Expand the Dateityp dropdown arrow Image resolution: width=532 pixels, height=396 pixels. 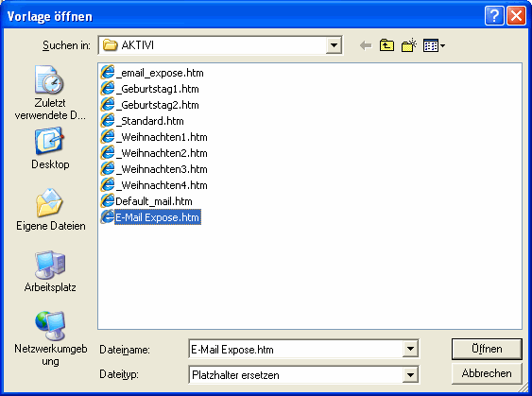point(410,374)
